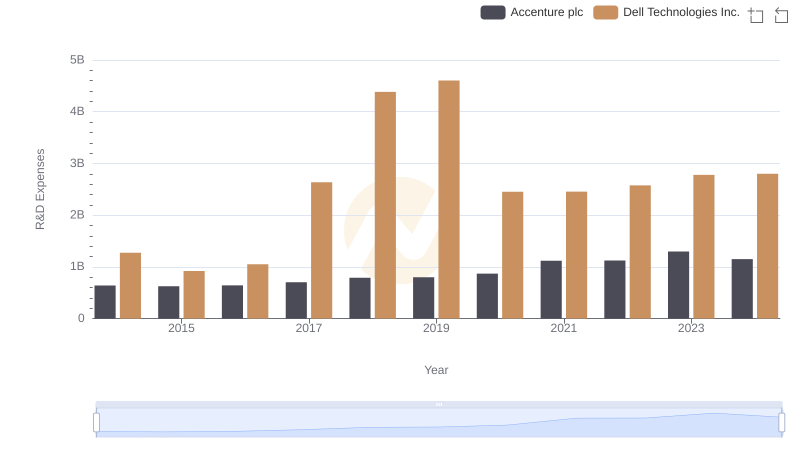Click the tallest Dell bar for 2019

click(449, 199)
